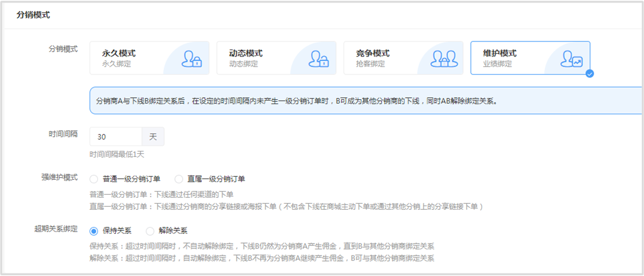The width and height of the screenshot is (644, 276).
Task: Click the two-users lock icon in 竞争模式
Action: point(444,59)
